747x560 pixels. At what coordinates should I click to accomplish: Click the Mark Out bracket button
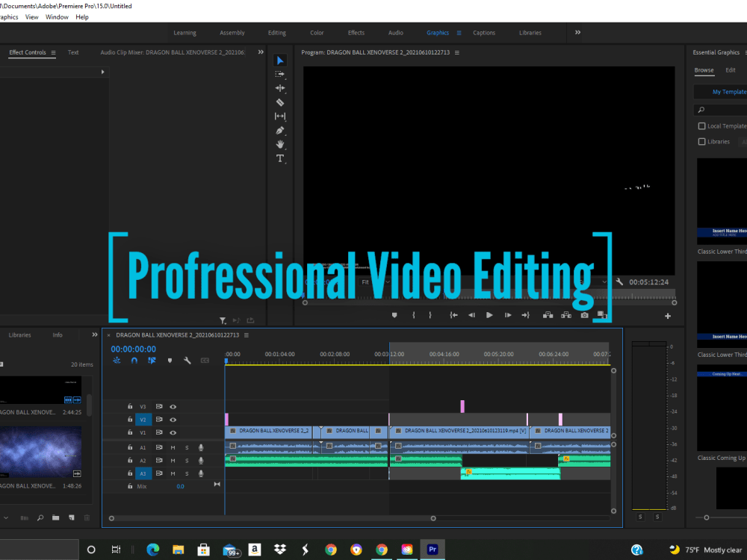[x=430, y=315]
